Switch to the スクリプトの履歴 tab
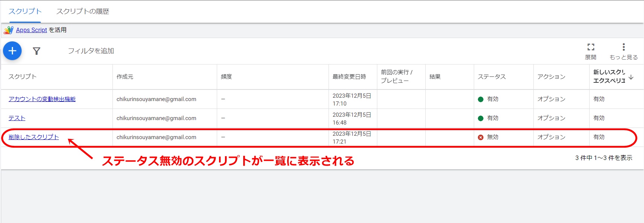 [x=83, y=12]
